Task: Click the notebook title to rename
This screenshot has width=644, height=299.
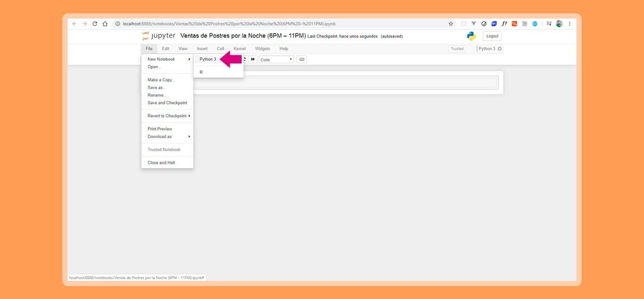Action: (243, 36)
